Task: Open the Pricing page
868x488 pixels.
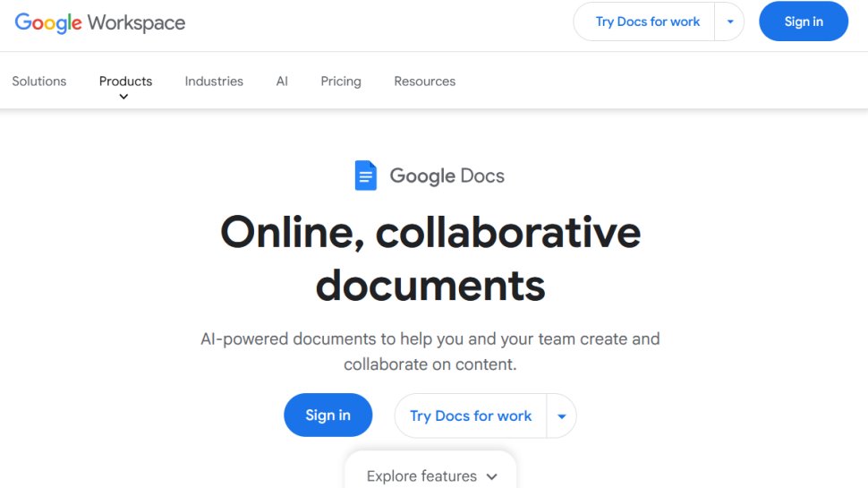Action: [x=340, y=81]
